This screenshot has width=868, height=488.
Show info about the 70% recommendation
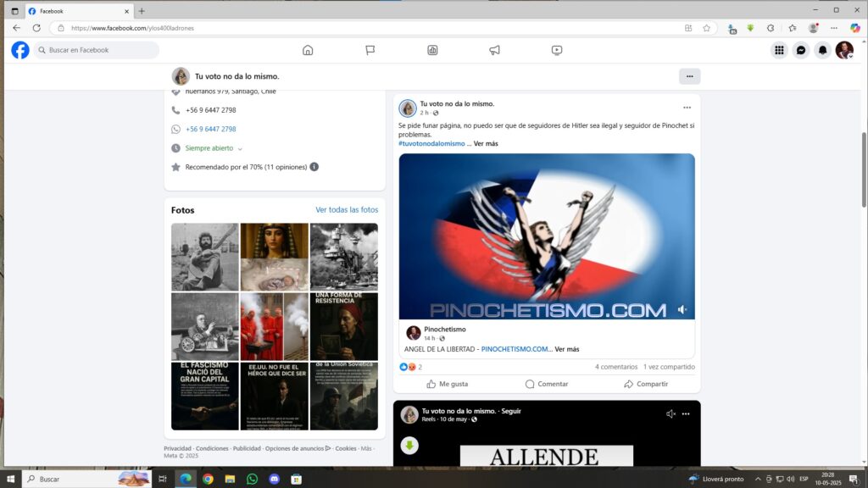314,167
